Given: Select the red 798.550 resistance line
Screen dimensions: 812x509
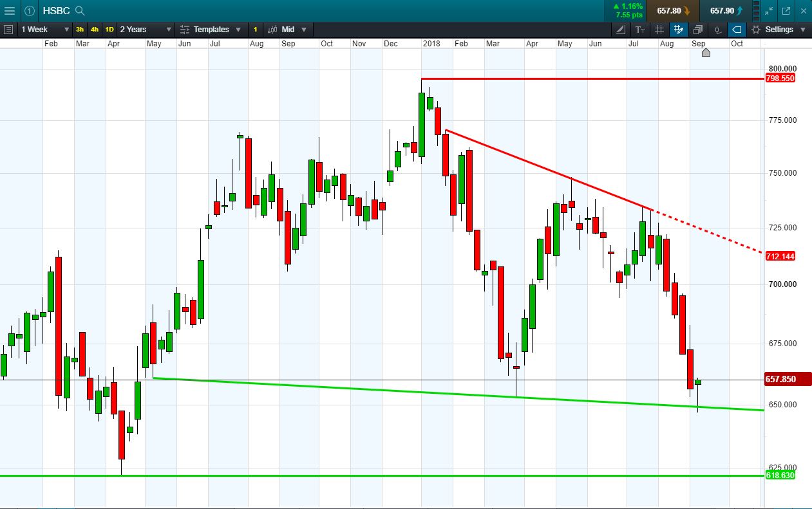Looking at the screenshot, I should click(592, 79).
